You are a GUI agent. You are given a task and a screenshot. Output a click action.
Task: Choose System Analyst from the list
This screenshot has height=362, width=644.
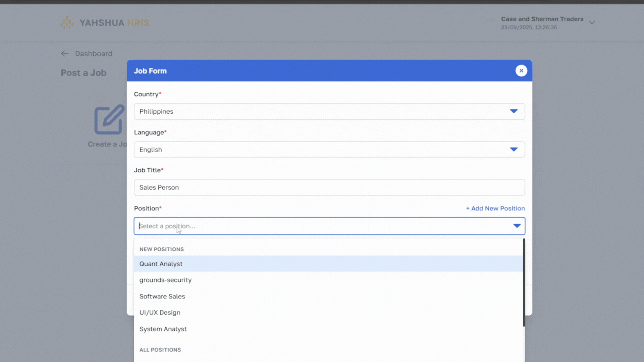point(163,329)
